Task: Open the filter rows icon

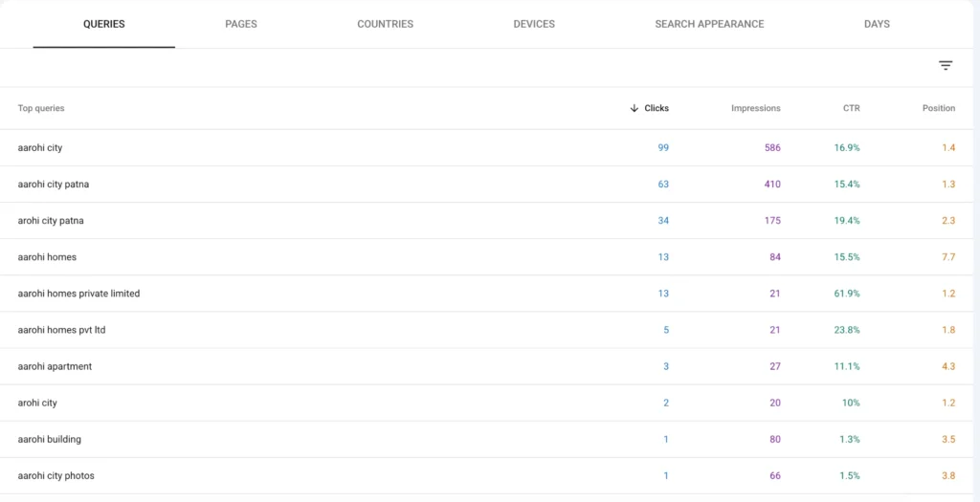Action: 945,65
